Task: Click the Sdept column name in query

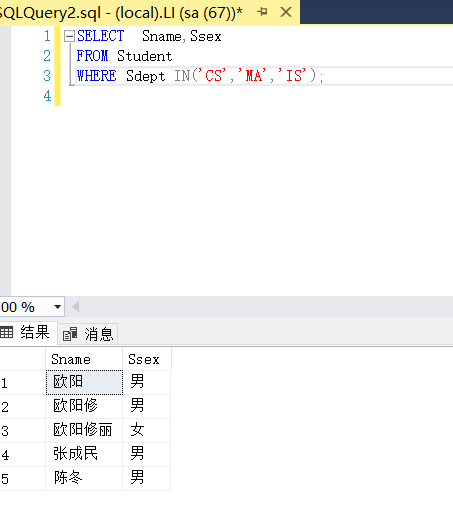Action: 146,76
